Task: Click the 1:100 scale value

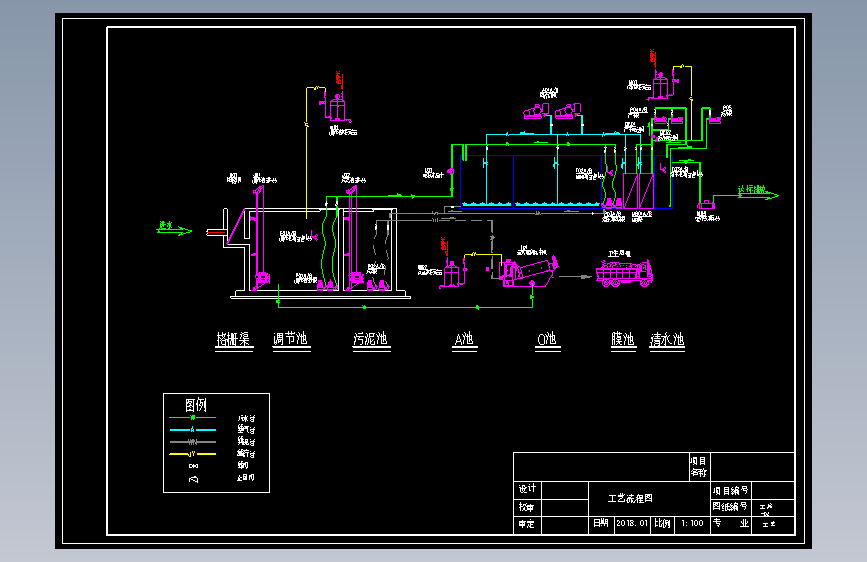Action: click(692, 523)
